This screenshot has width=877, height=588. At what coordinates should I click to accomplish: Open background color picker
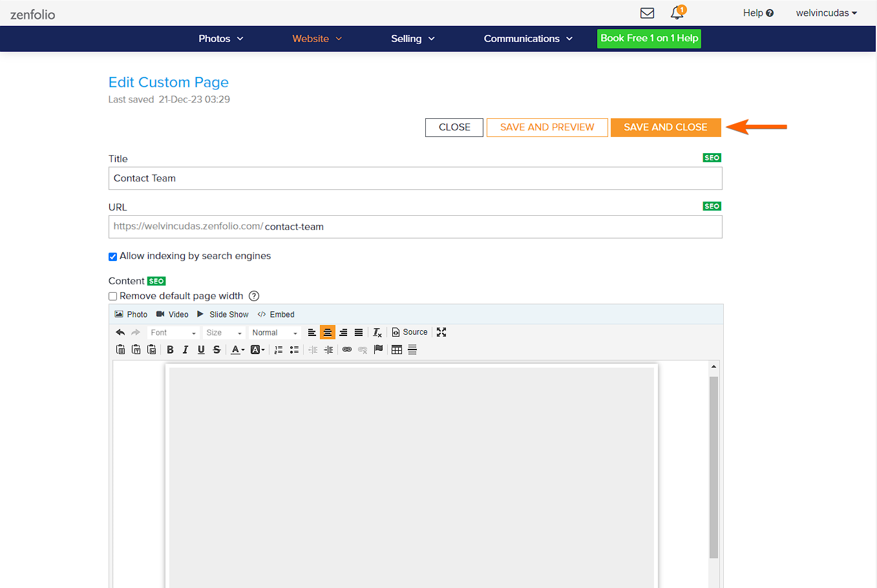click(x=258, y=350)
